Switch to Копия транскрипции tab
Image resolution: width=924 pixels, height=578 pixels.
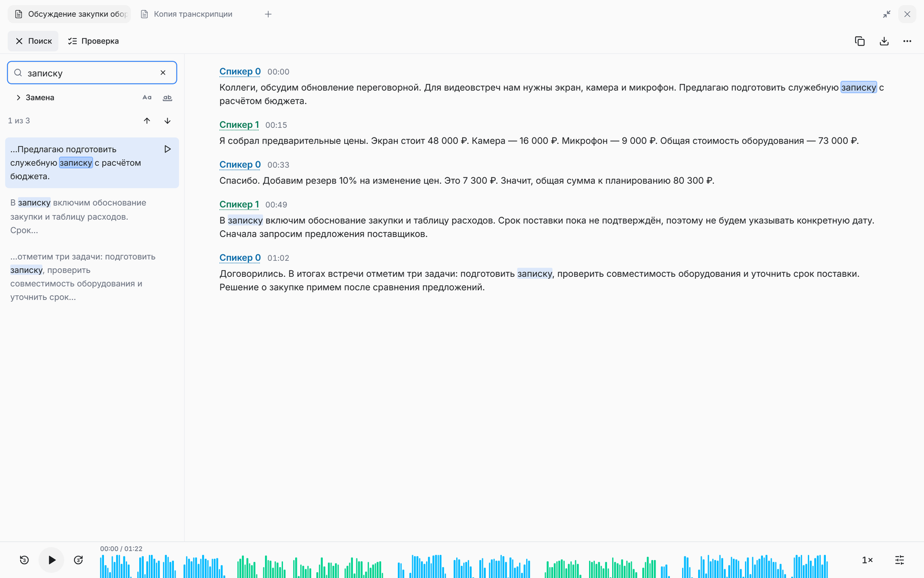[x=187, y=14]
